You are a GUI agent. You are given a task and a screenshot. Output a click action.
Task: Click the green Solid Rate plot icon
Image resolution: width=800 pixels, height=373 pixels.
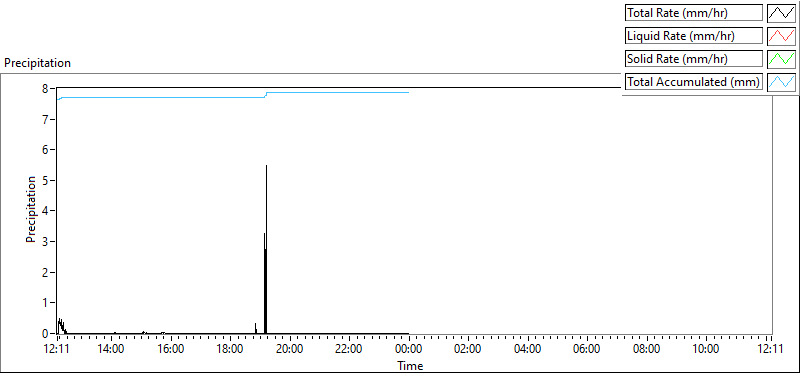click(x=782, y=59)
